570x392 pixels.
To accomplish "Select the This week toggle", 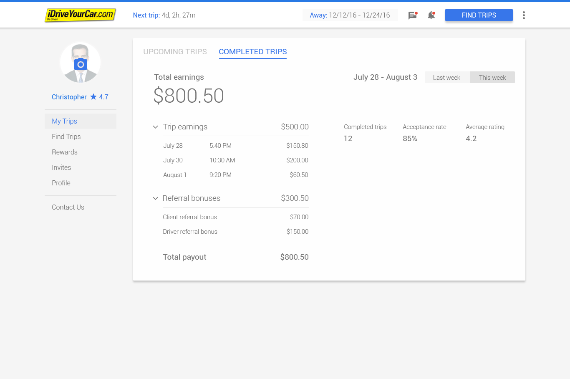I will point(492,78).
